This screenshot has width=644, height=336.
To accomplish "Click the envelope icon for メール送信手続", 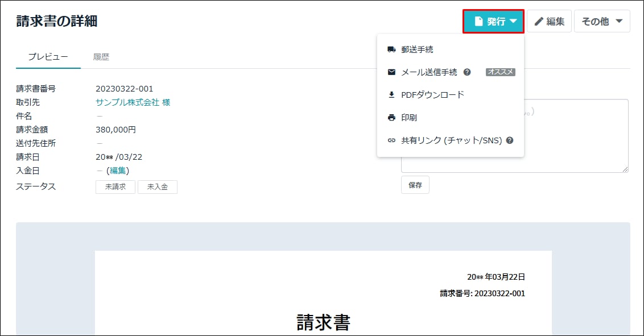I will point(391,72).
